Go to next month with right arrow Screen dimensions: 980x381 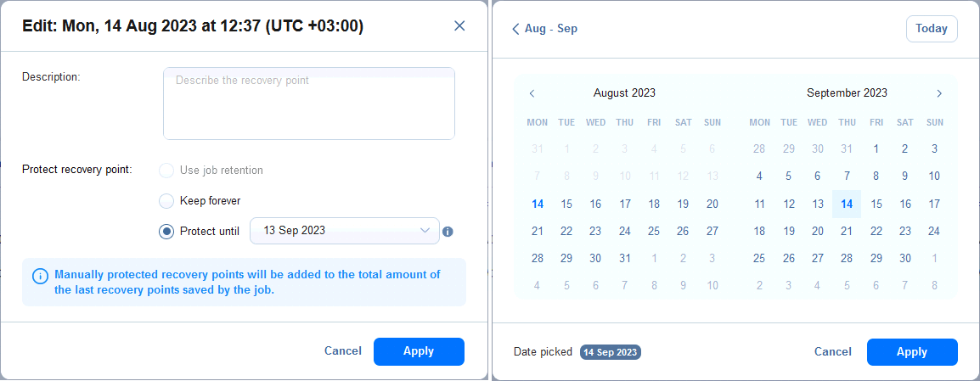[x=938, y=93]
